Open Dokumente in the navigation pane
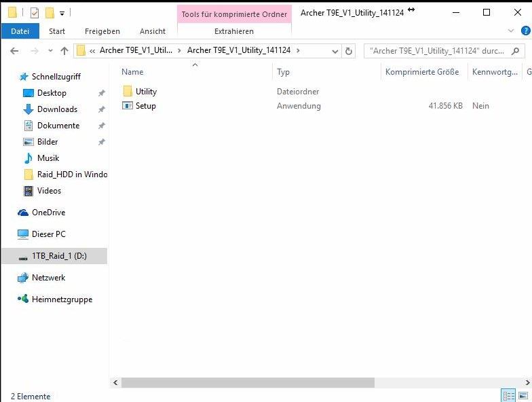 58,126
